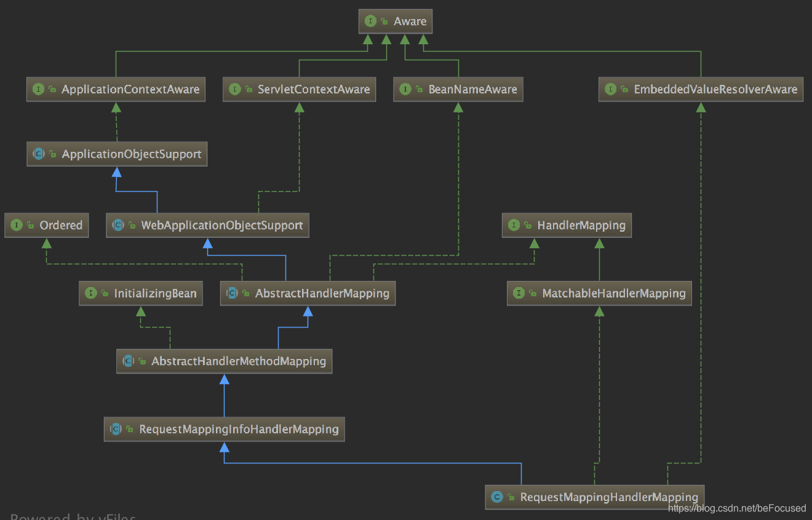Click the class icon on ApplicationObjectSupport
The width and height of the screenshot is (812, 520).
coord(39,154)
